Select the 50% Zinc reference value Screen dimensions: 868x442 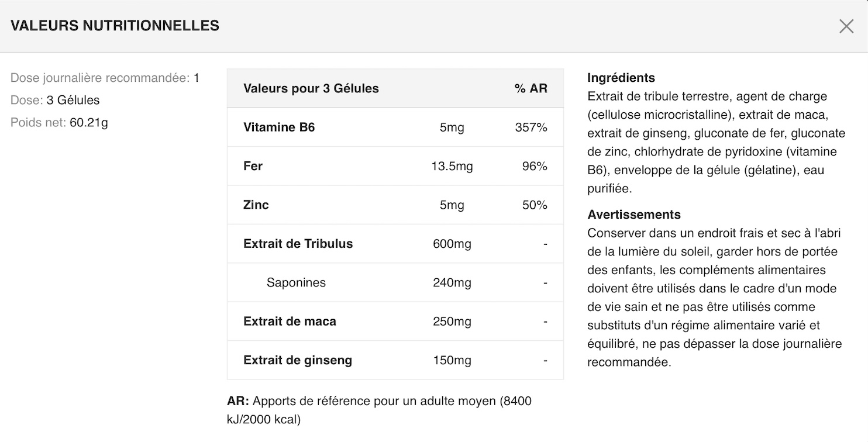pyautogui.click(x=535, y=205)
